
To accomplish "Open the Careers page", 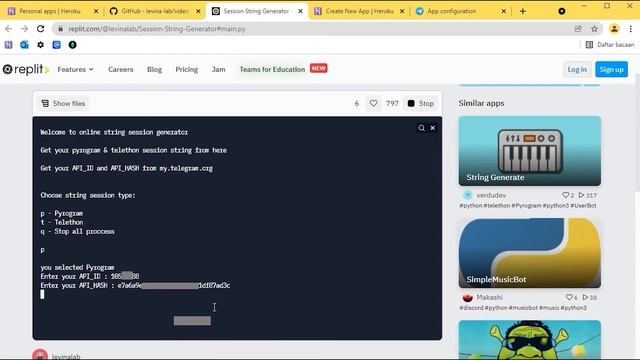I will pyautogui.click(x=120, y=69).
